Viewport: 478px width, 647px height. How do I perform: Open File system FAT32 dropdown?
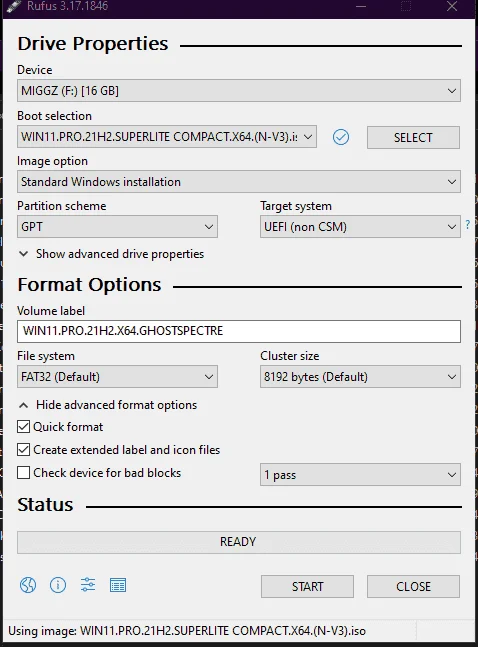point(117,377)
